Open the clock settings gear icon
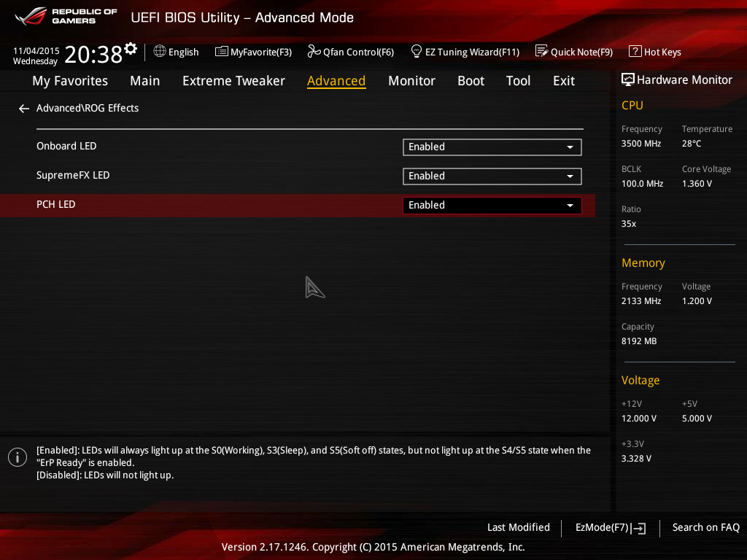 click(x=131, y=49)
